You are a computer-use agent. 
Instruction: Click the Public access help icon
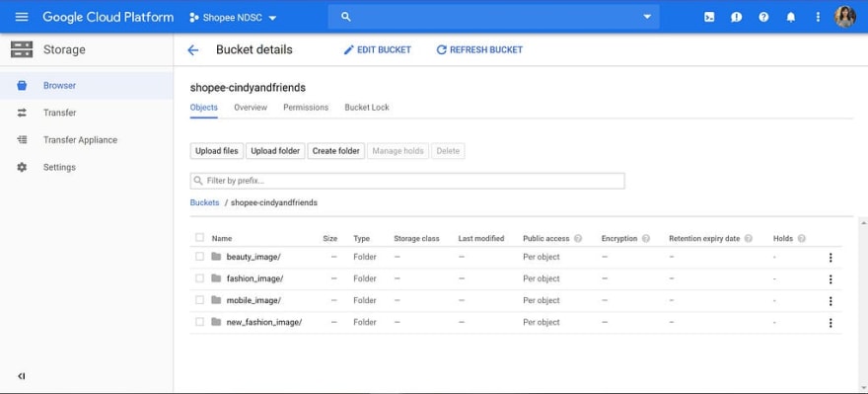click(578, 239)
